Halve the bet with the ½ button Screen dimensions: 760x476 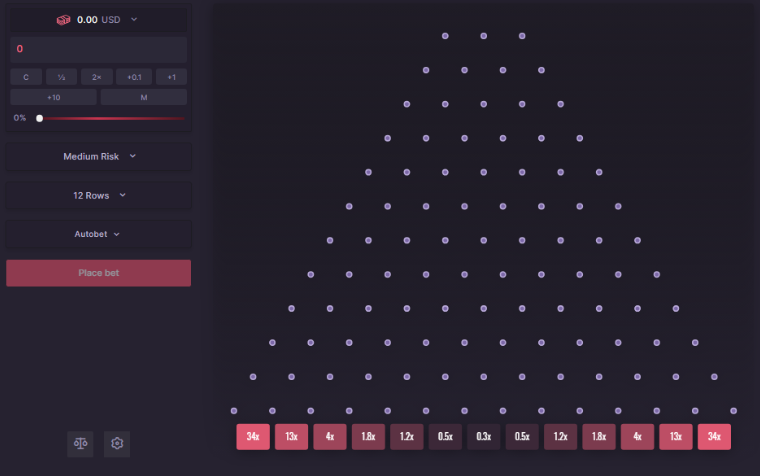click(x=60, y=77)
